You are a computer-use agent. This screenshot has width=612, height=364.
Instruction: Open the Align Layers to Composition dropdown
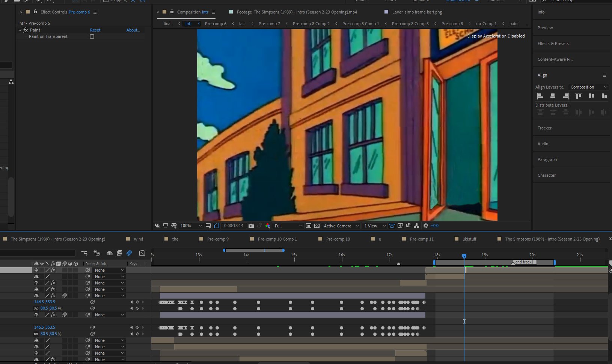[588, 87]
